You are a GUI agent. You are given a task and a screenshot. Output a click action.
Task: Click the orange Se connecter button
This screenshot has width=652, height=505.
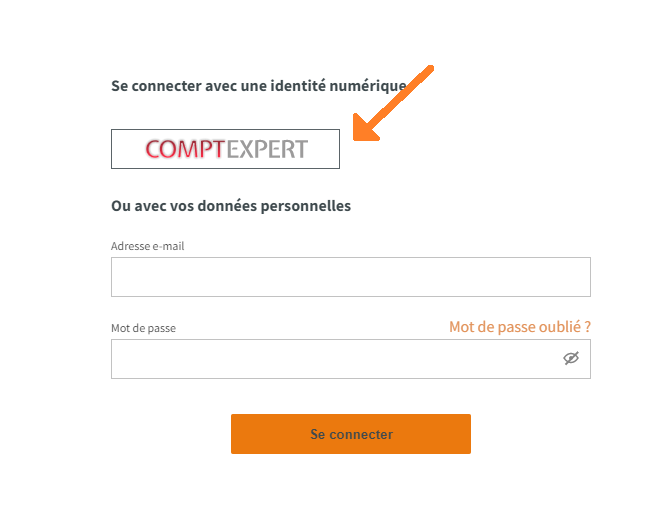pyautogui.click(x=351, y=434)
